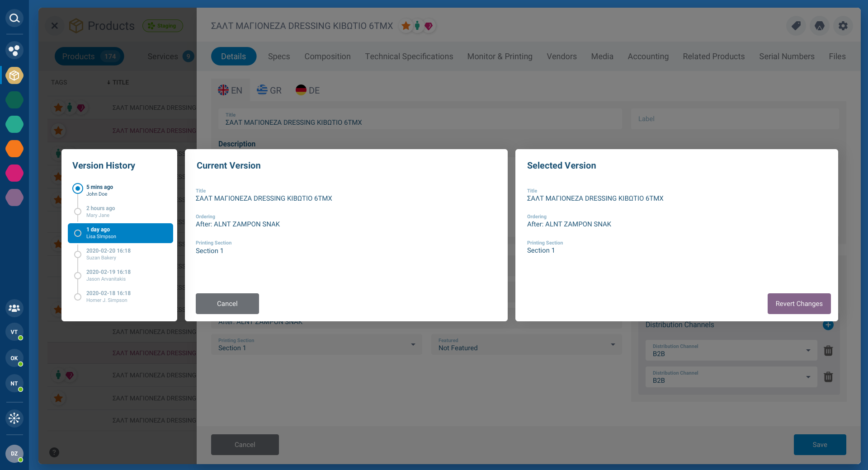Delete the first B2B distribution channel
This screenshot has width=868, height=470.
pos(829,351)
